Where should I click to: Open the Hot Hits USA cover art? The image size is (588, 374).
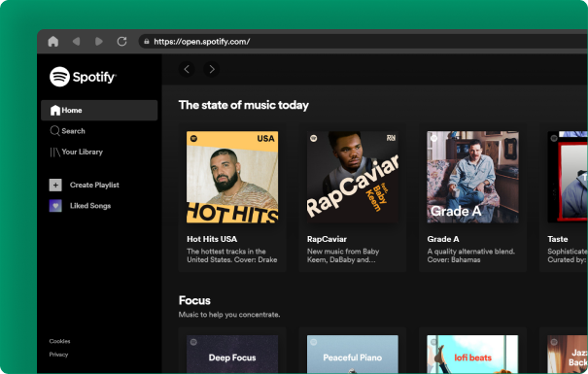click(x=232, y=177)
